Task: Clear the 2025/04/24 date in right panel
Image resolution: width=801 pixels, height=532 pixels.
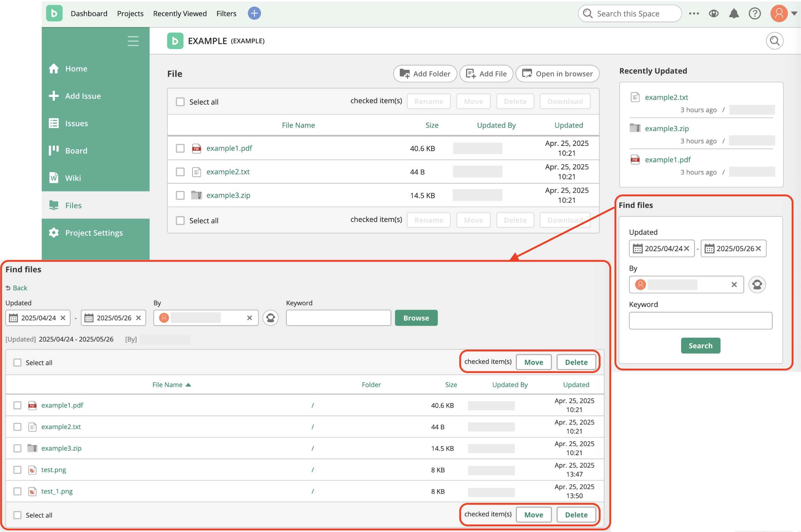Action: pos(686,248)
